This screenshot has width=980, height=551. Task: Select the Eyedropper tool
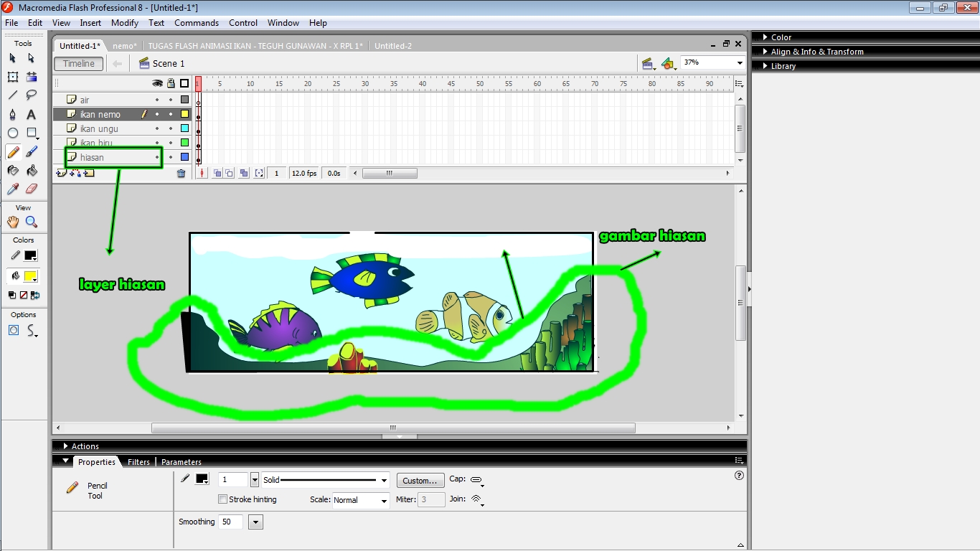pyautogui.click(x=13, y=189)
